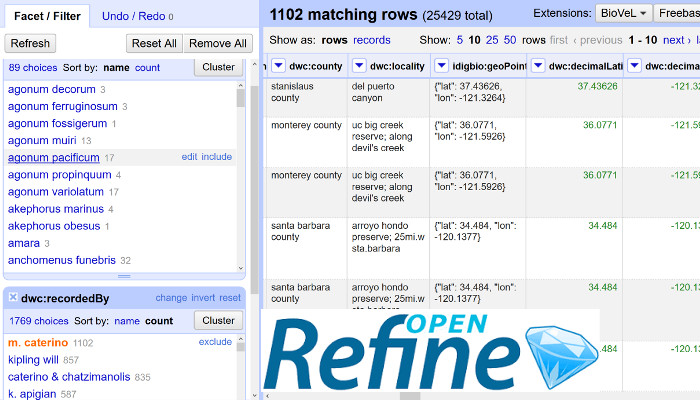Sort species facet by name
700x400 pixels.
116,68
